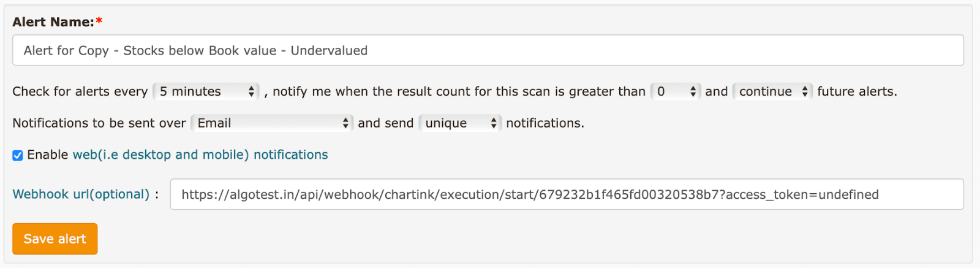Click into the webhook URL input field
Image resolution: width=980 pixels, height=268 pixels.
pos(567,194)
